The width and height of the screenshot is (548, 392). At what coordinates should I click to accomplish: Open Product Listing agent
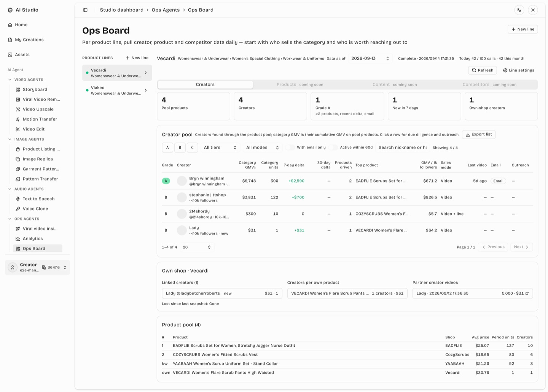click(38, 149)
